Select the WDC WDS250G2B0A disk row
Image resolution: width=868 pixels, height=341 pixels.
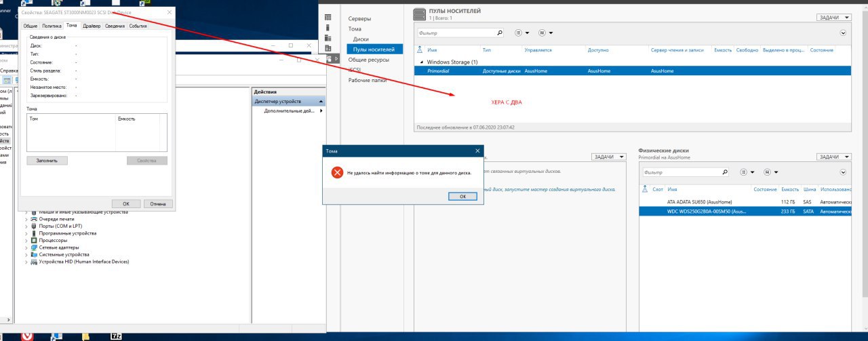pos(745,211)
